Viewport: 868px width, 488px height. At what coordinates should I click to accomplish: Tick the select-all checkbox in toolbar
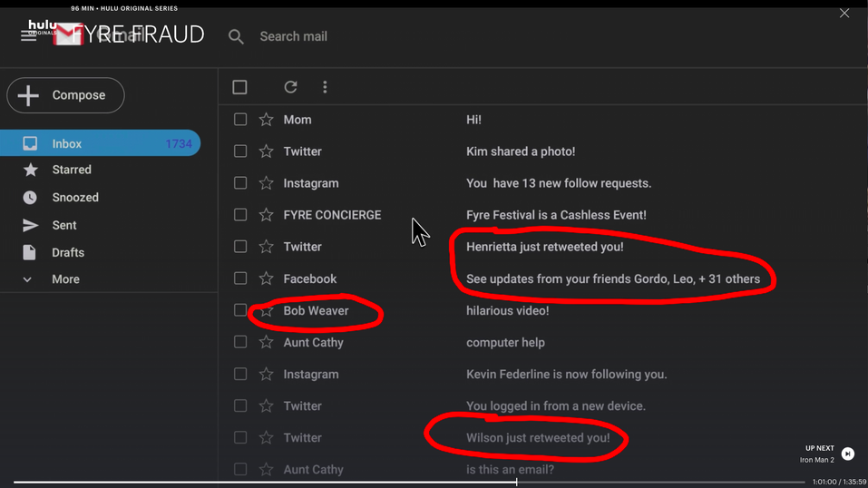pos(239,87)
